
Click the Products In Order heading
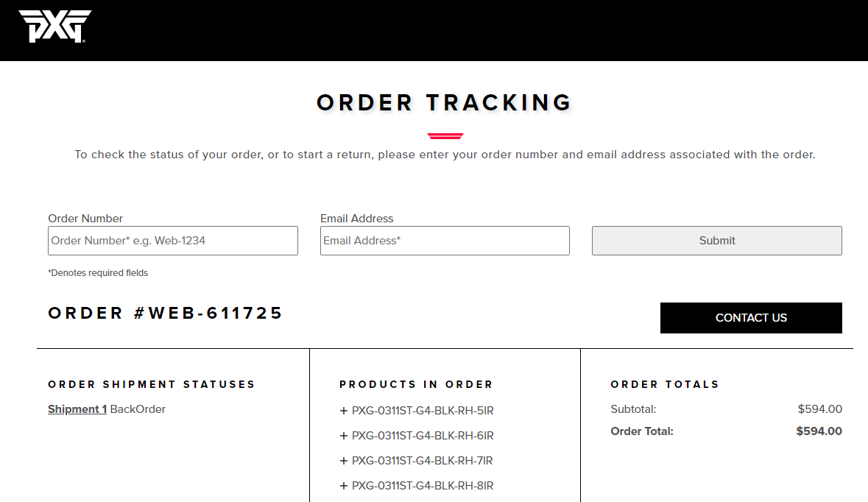(416, 384)
